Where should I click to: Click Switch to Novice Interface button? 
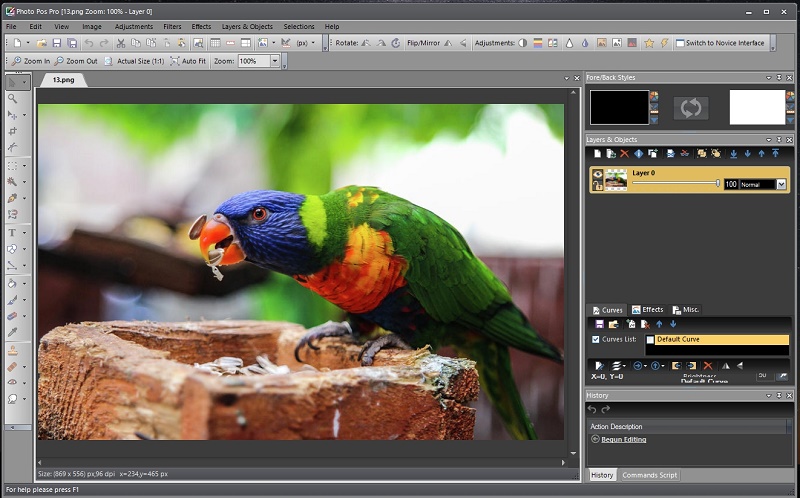click(x=720, y=43)
